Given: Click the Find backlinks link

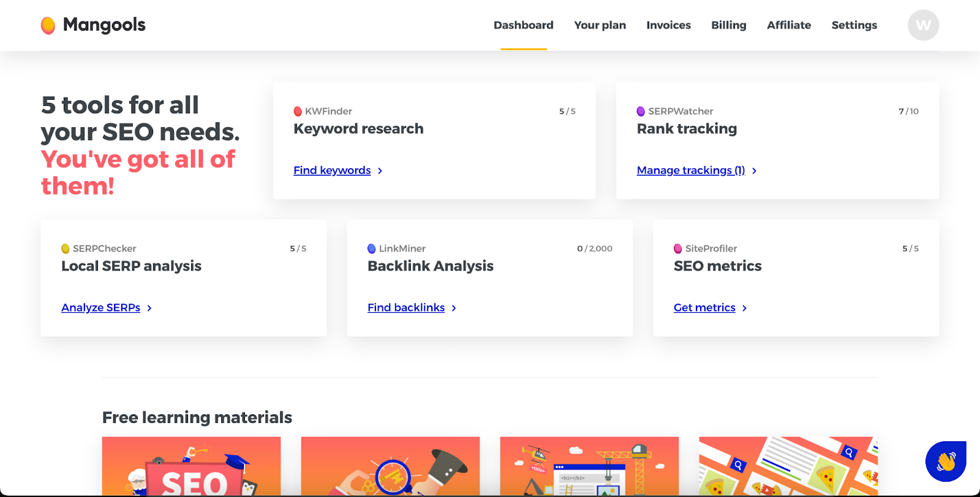Looking at the screenshot, I should [x=406, y=307].
